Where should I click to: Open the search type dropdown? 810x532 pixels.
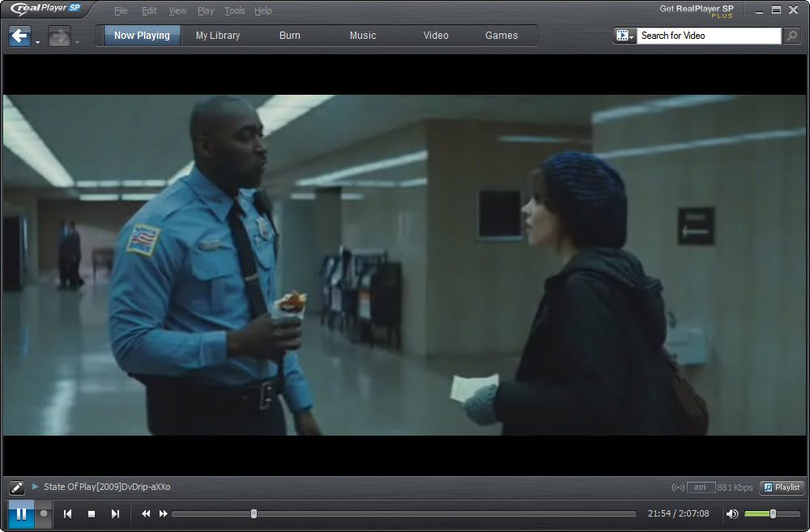(625, 36)
